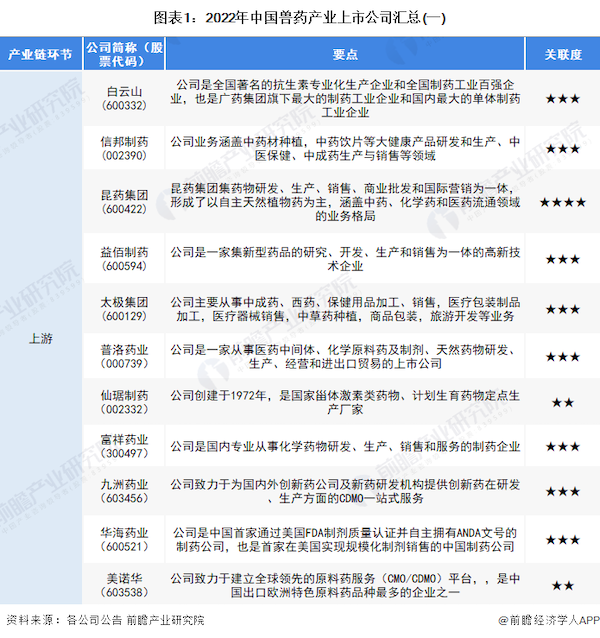Click the three-star rating for 华海药业
This screenshot has width=600, height=638.
563,540
